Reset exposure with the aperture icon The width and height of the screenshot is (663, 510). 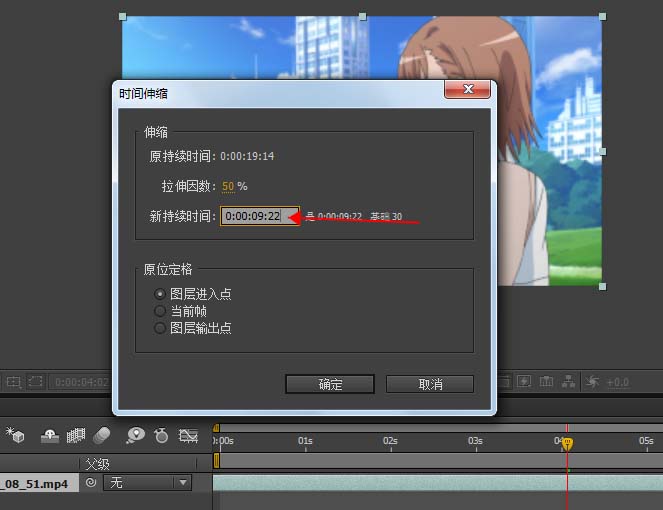(x=592, y=382)
